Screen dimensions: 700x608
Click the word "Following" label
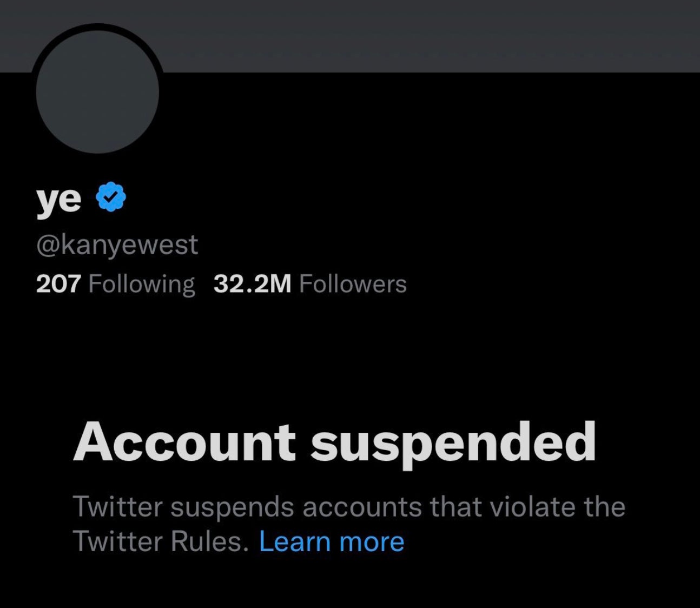pos(141,284)
